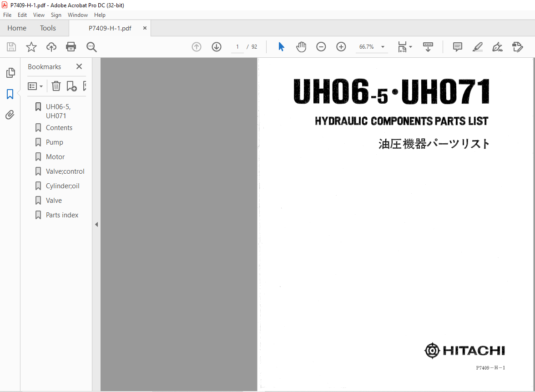Screen dimensions: 535x392
Task: Toggle the Bookmarks panel icon
Action: pyautogui.click(x=10, y=94)
